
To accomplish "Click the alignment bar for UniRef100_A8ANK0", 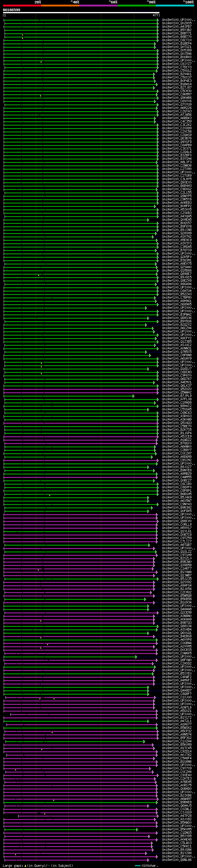I will (80, 446).
